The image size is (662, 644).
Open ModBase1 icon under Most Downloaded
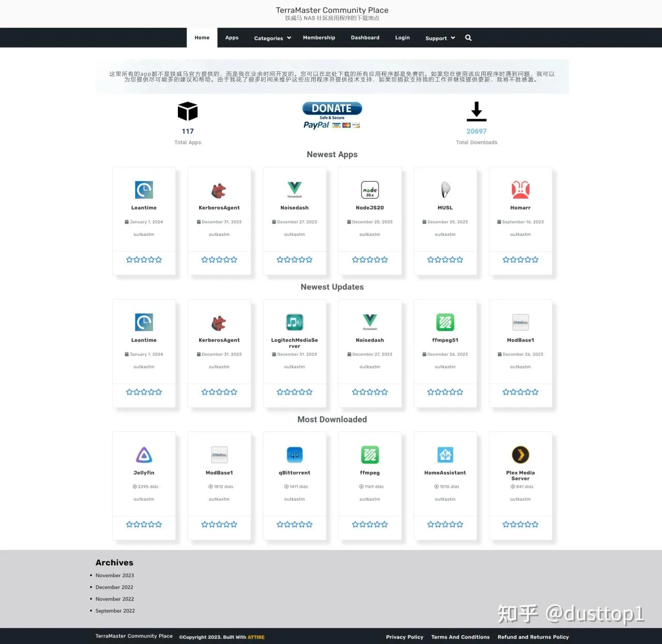pos(219,455)
